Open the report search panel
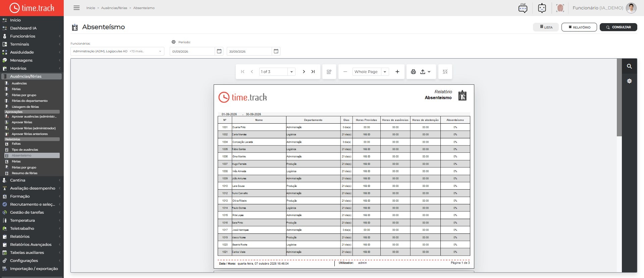 [629, 66]
